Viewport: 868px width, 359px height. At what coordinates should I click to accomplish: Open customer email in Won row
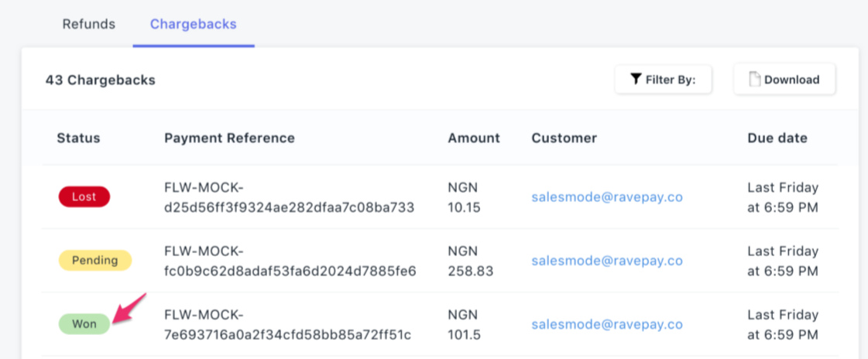607,325
